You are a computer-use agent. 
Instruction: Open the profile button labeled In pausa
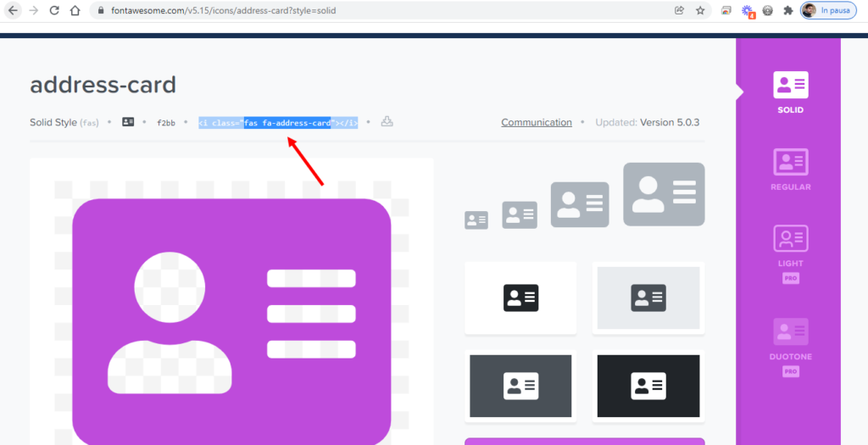coord(828,11)
